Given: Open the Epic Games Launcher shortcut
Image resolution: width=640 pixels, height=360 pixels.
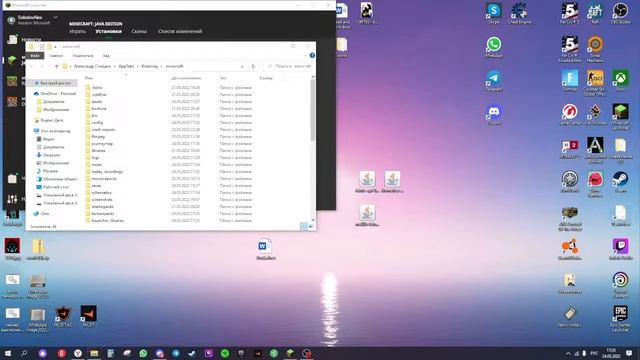Looking at the screenshot, I should (x=620, y=318).
